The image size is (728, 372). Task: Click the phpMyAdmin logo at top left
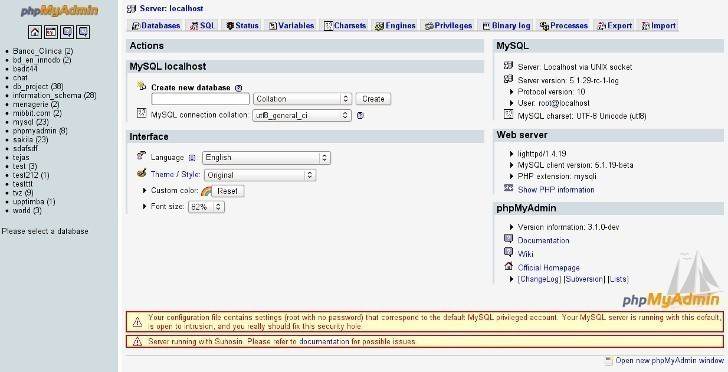pos(59,11)
